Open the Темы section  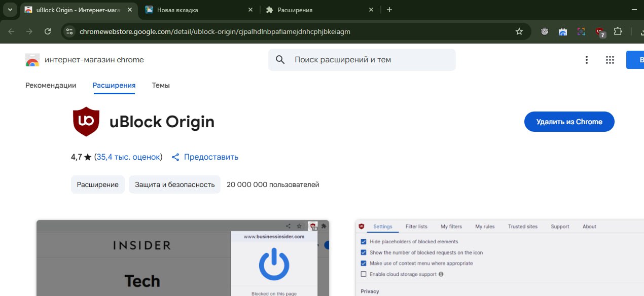click(x=161, y=85)
